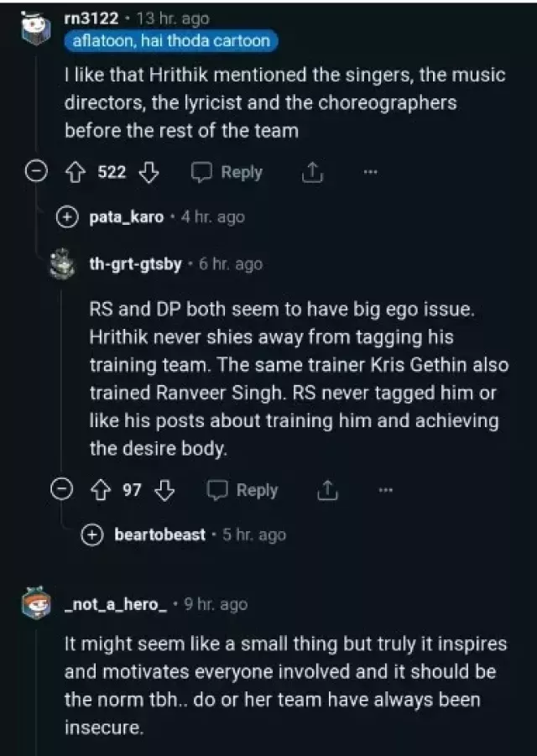Open th-grt-gtsby's profile via username

pyautogui.click(x=135, y=264)
